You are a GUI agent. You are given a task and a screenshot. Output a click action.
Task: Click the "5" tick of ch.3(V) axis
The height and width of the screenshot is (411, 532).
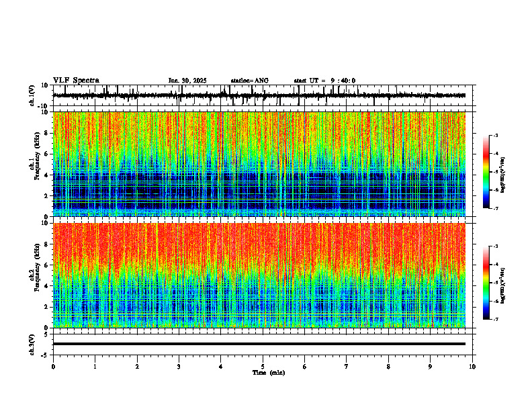(47, 334)
